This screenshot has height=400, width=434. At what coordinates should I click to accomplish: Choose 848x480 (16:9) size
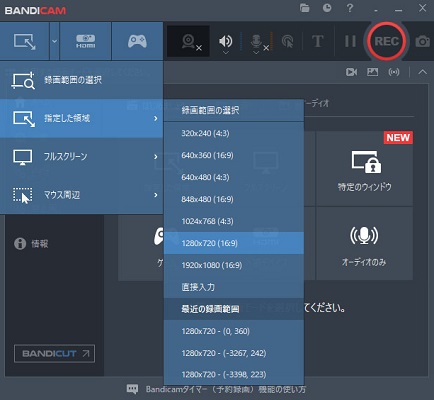pyautogui.click(x=234, y=199)
